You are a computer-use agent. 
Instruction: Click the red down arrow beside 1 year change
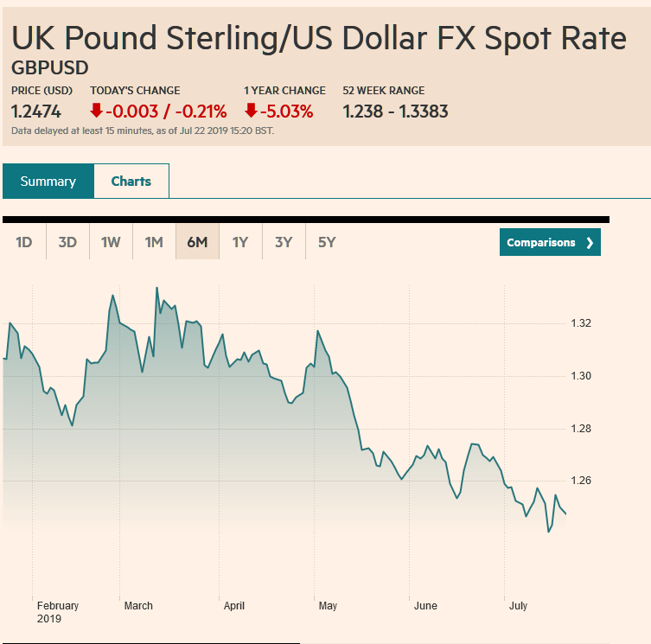coord(251,111)
